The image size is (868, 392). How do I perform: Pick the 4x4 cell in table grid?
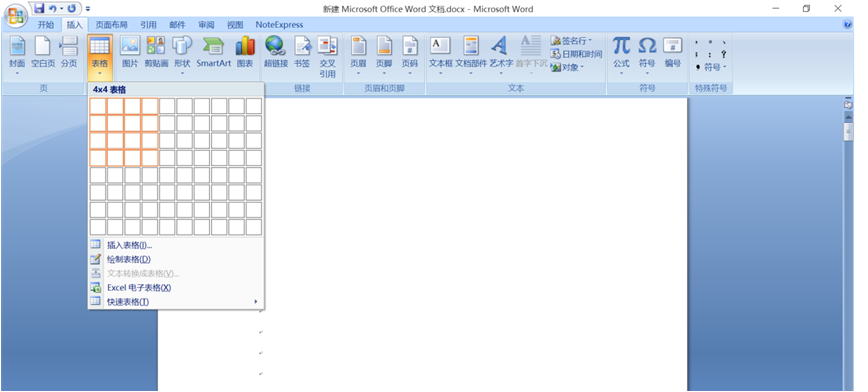coord(150,158)
